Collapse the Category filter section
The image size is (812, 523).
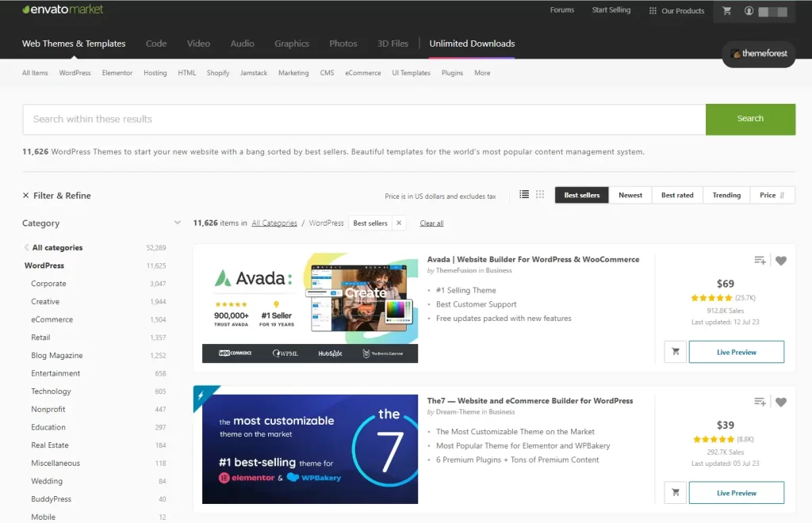[177, 223]
